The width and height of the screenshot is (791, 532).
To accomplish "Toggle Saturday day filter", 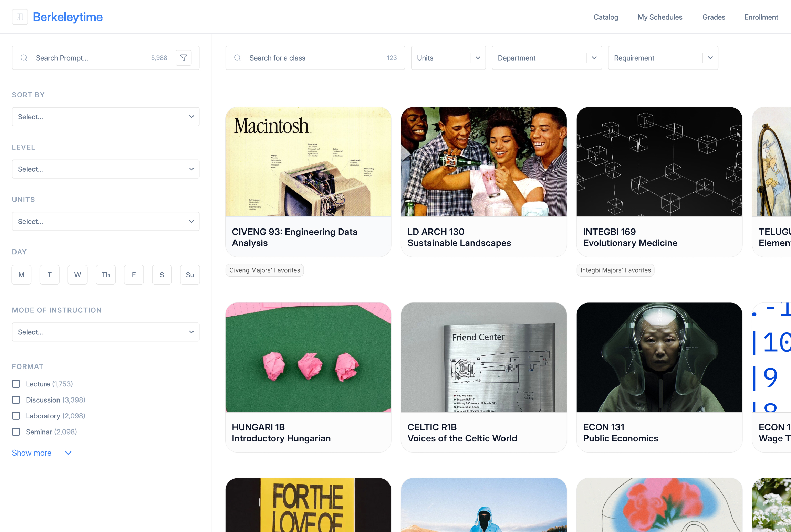I will pos(162,275).
